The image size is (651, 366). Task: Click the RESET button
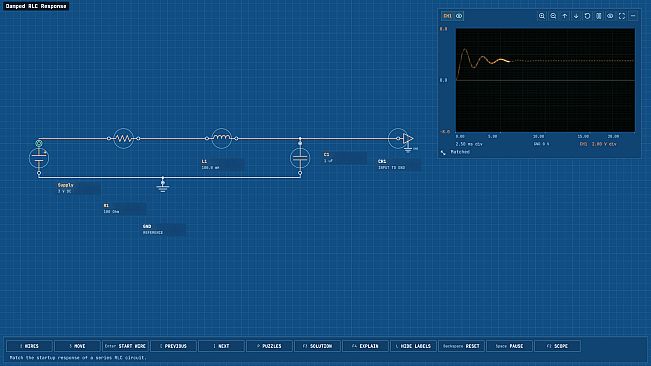tap(461, 346)
